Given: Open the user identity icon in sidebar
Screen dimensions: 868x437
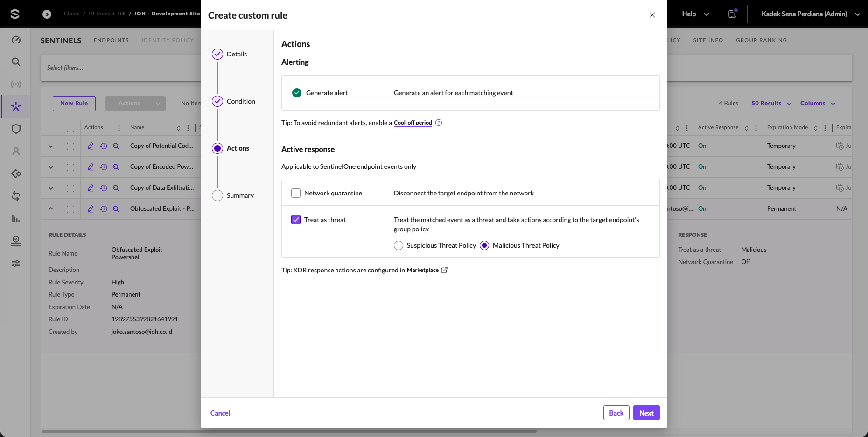Looking at the screenshot, I should tap(16, 152).
